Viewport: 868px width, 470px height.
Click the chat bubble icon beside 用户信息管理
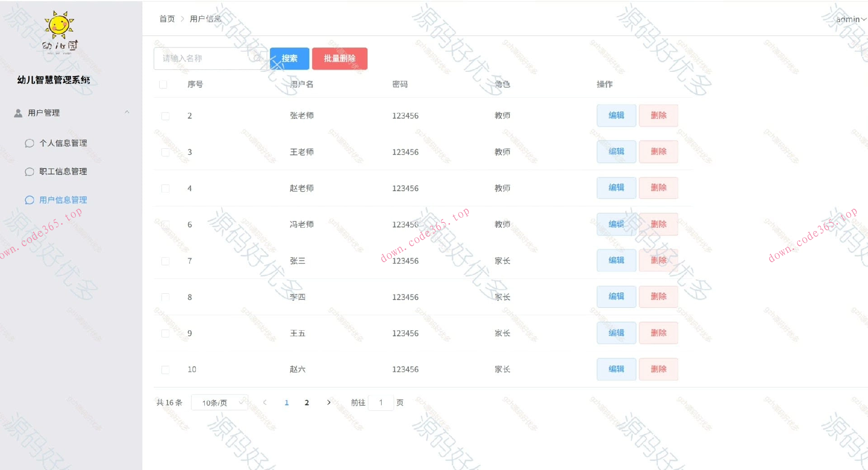[x=29, y=200]
